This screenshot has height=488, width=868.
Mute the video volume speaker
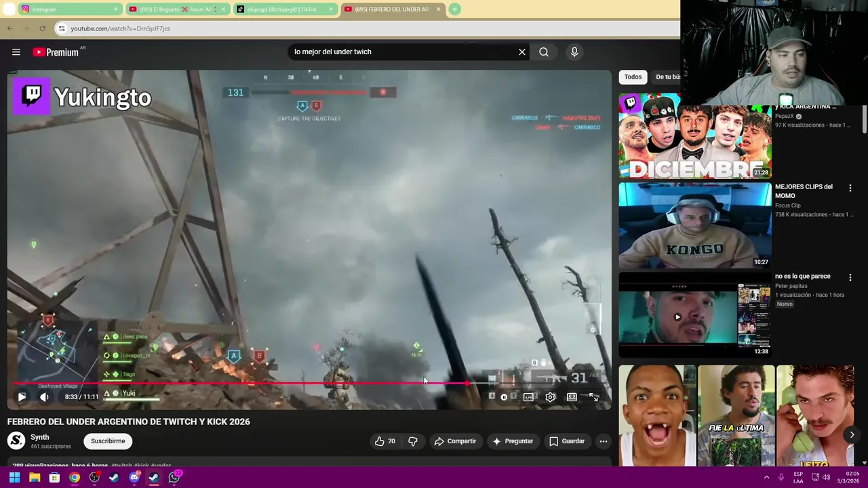tap(44, 397)
